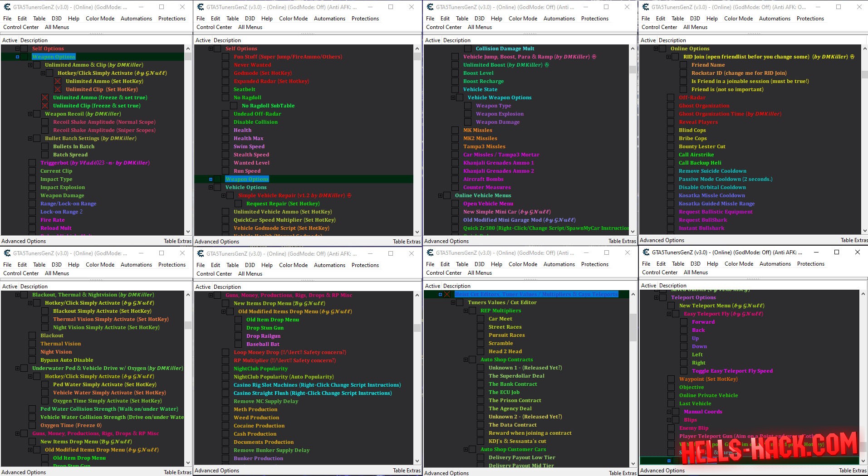Expand the Vehicle Weapon Options tree node
Screen dimensions: 868x476
pos(453,97)
